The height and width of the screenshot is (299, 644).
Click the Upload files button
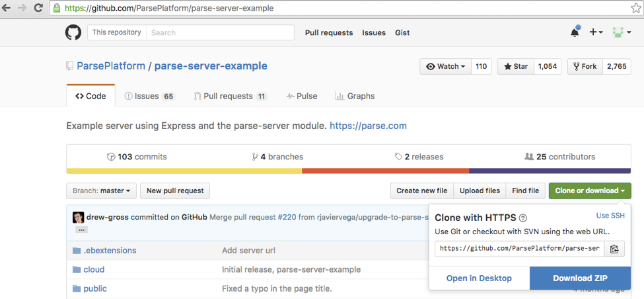point(480,191)
